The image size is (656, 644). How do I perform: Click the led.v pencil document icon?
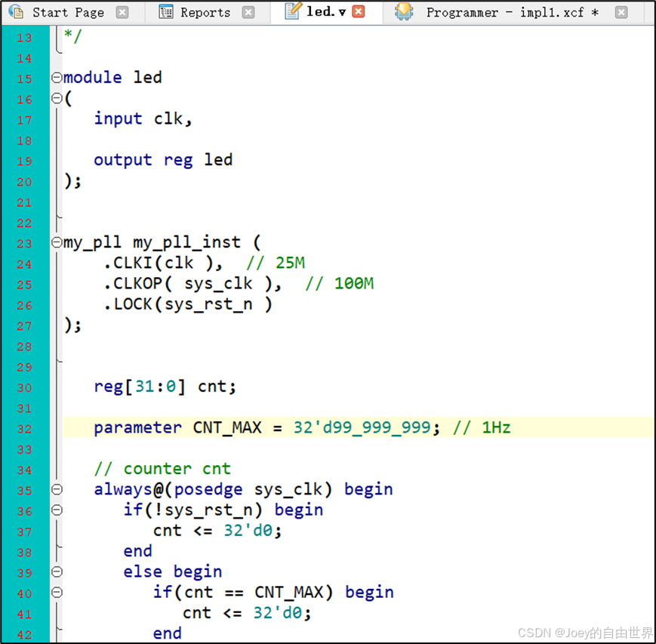point(293,11)
